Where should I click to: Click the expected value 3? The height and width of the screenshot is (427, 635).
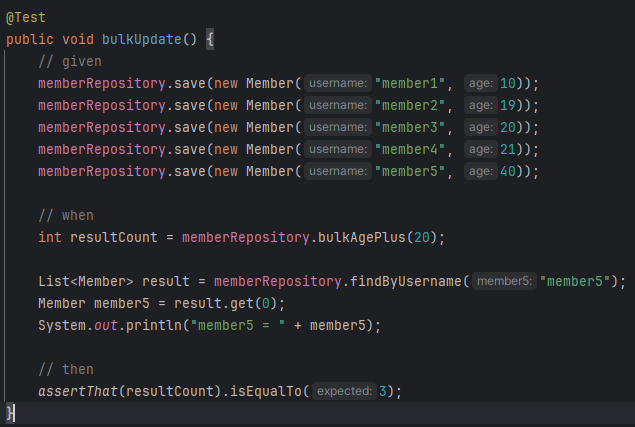383,391
